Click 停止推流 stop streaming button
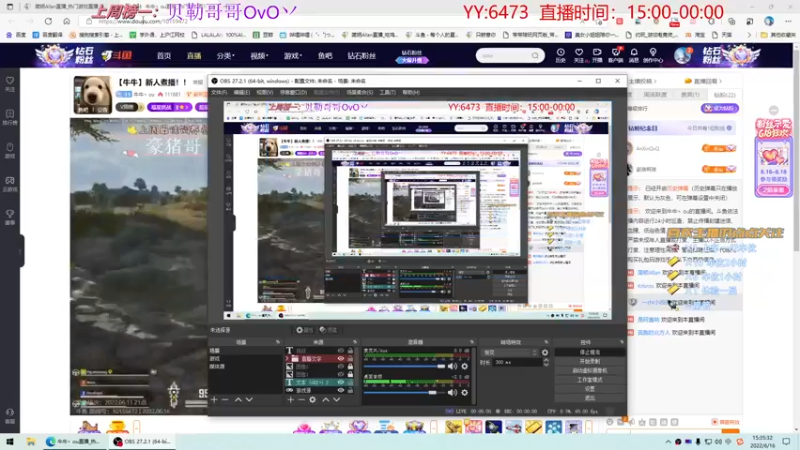This screenshot has height=450, width=800. tap(589, 353)
